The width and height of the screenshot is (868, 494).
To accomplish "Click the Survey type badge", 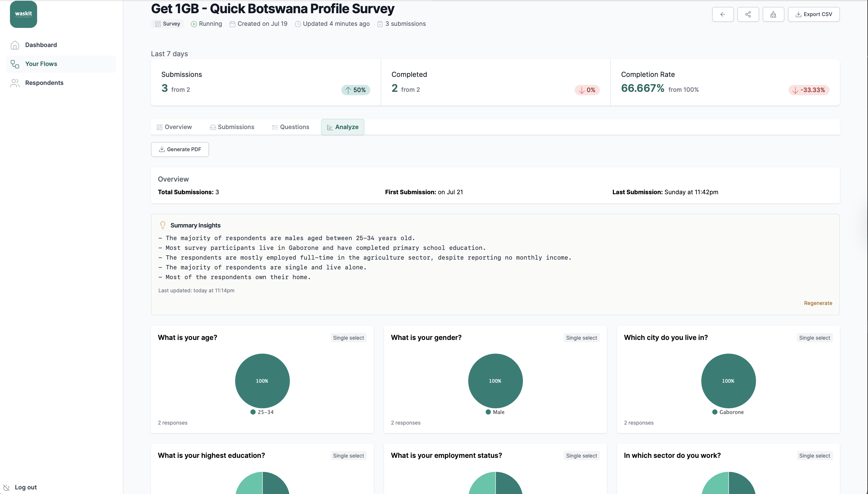I will (x=167, y=24).
